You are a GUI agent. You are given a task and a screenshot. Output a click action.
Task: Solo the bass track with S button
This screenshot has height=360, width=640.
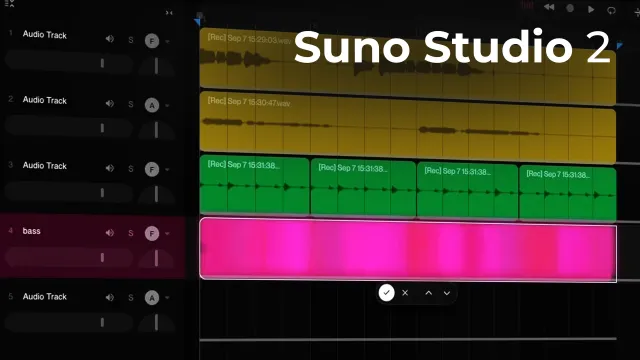coord(131,233)
